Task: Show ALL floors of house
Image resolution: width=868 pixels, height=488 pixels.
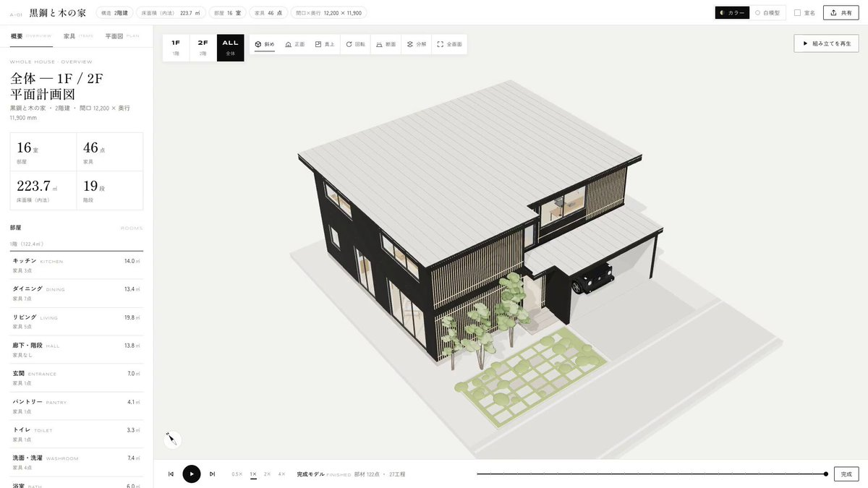Action: point(230,48)
